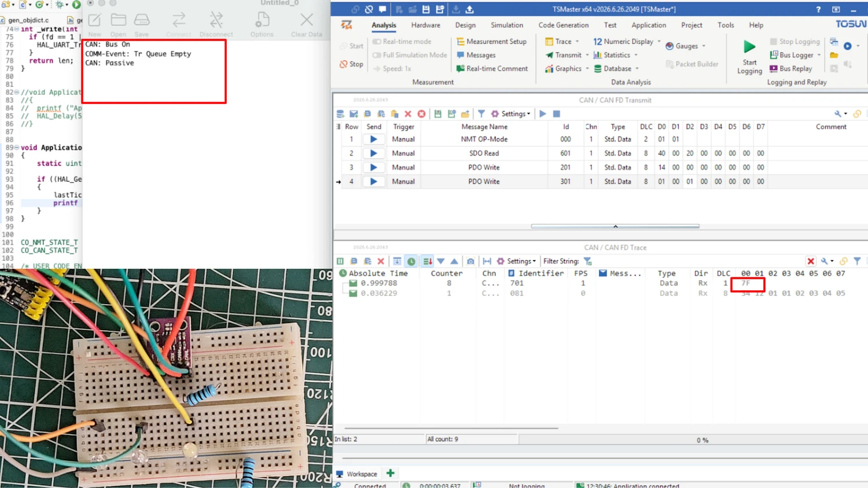Open Settings dropdown in Transmit toolbar
Screen dimensions: 868x488
coord(510,114)
